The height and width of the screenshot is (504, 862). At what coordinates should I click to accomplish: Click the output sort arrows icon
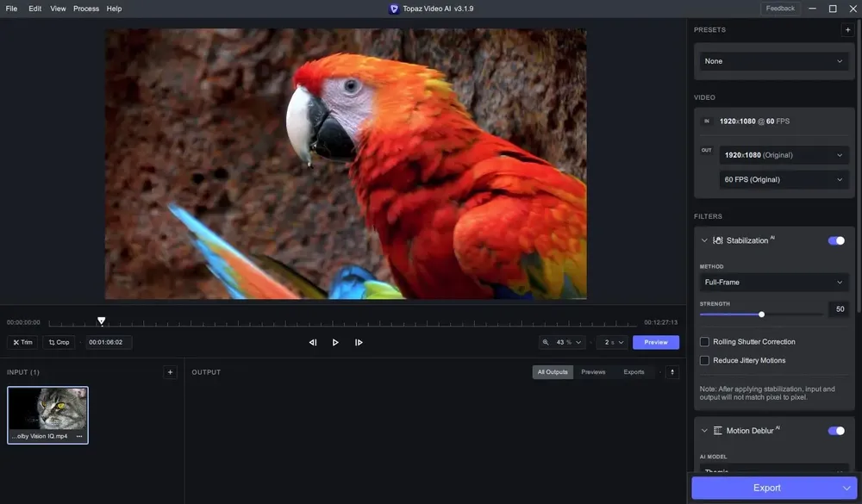[671, 372]
